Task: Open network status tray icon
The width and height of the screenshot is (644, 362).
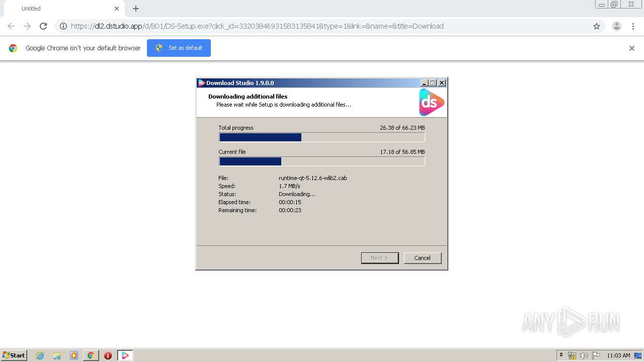Action: [x=572, y=355]
